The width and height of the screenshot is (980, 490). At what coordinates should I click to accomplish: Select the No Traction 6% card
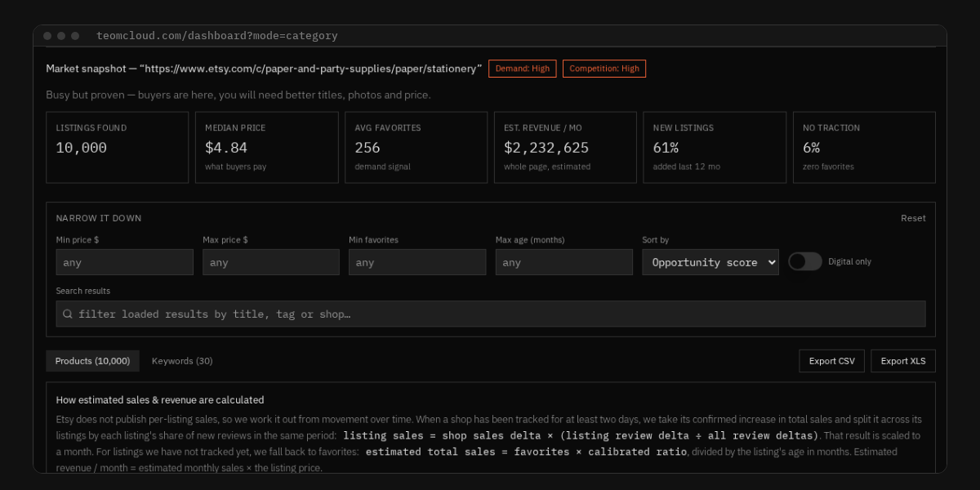coord(864,147)
